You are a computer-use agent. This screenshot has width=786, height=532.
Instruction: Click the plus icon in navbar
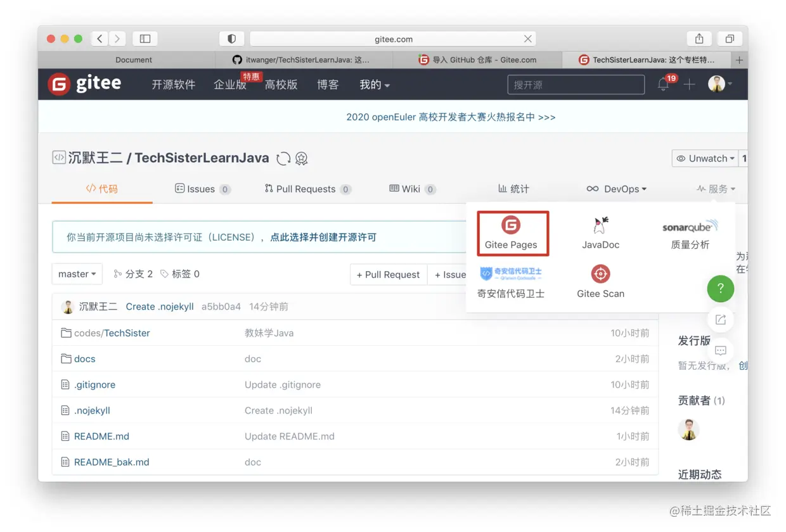coord(689,84)
